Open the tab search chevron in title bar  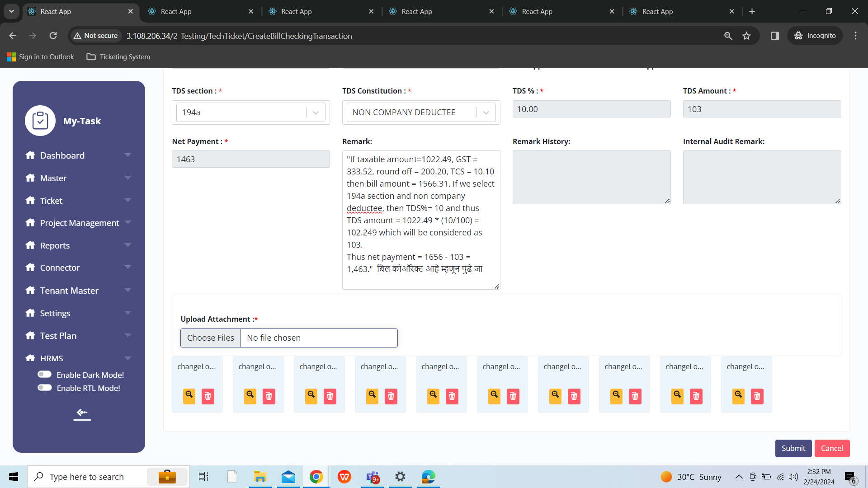11,11
